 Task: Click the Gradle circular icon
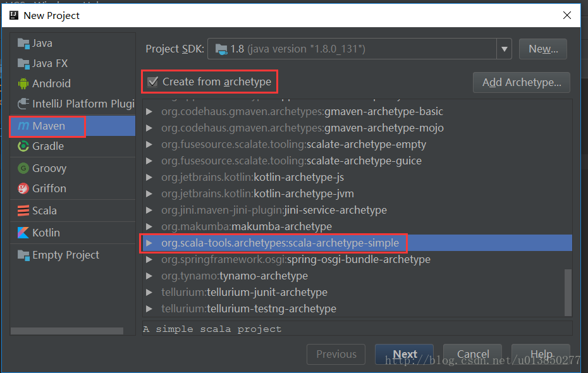pyautogui.click(x=23, y=146)
